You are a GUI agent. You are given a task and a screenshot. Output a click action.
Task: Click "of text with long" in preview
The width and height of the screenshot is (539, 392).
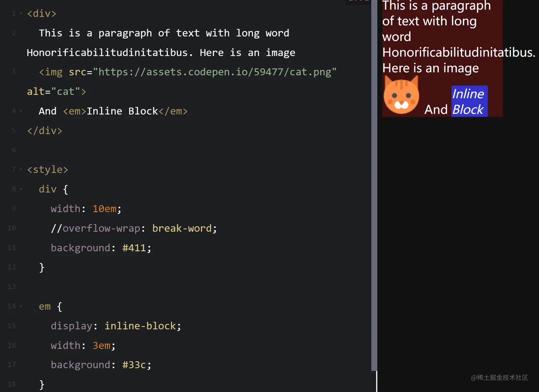click(429, 21)
